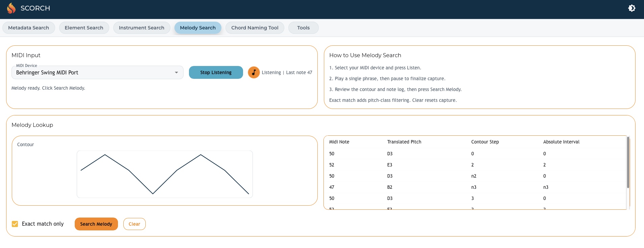This screenshot has height=248, width=644.
Task: Open the Chord Naming Tool tab
Action: click(x=255, y=28)
